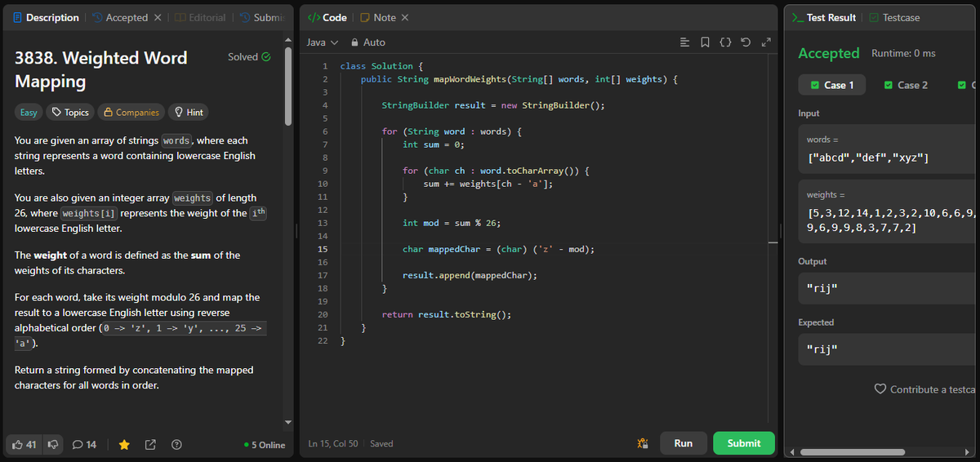The height and width of the screenshot is (462, 980).
Task: Click the Ln 15, Col 50 status
Action: (x=333, y=444)
